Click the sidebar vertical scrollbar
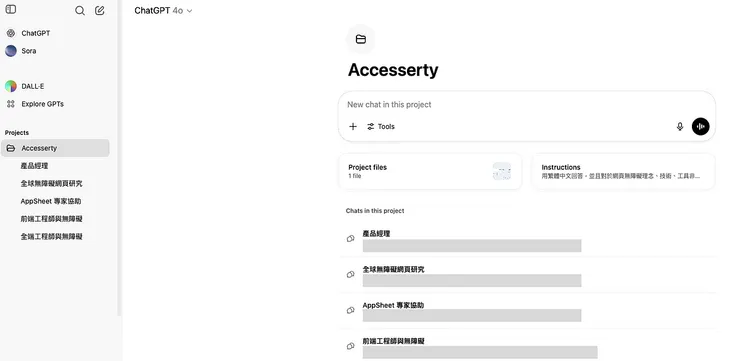Viewport: 740px width, 361px height. (119, 158)
